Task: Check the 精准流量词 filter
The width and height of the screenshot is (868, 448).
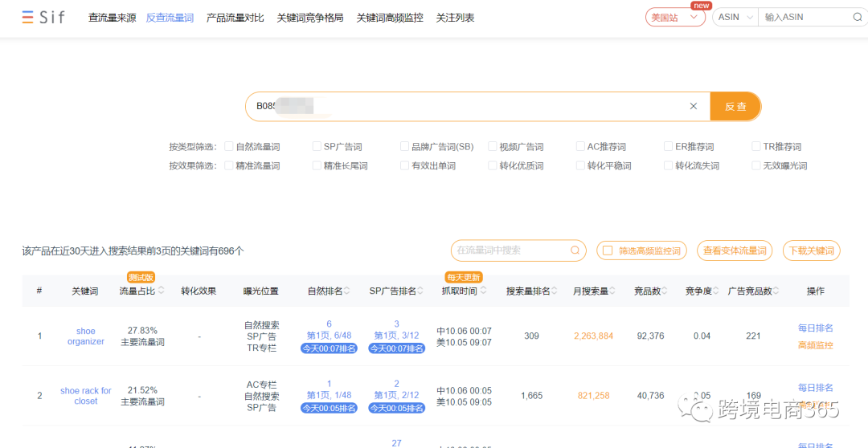Action: (228, 165)
